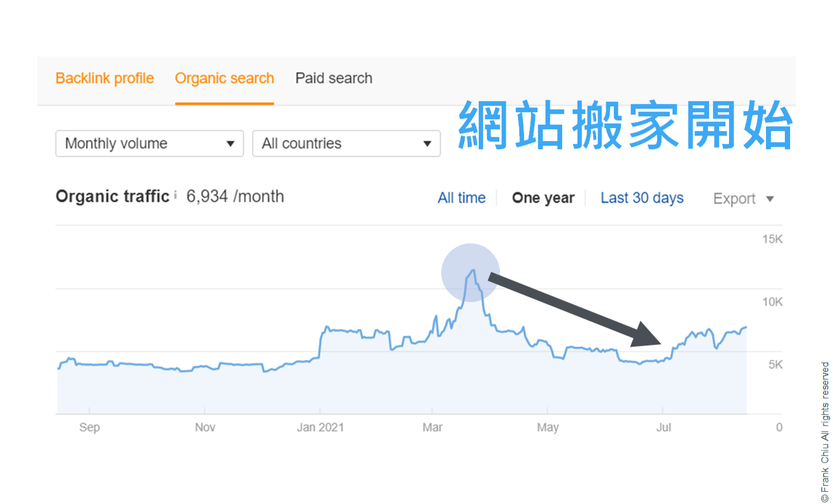
Task: Switch to the Paid search tab
Action: (333, 78)
